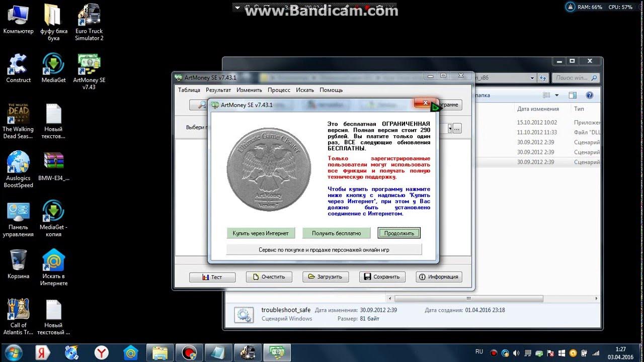Click the ArtMoney coin image
This screenshot has width=644, height=362.
tap(269, 169)
